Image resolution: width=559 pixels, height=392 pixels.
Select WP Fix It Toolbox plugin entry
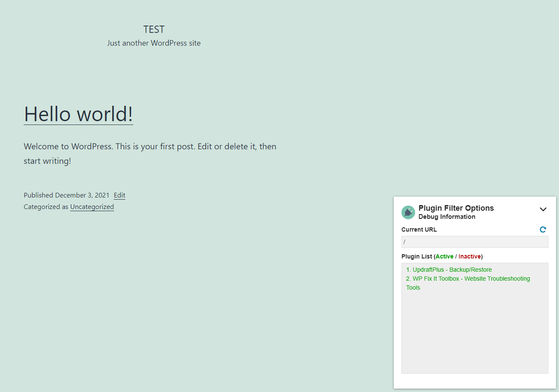pyautogui.click(x=468, y=283)
